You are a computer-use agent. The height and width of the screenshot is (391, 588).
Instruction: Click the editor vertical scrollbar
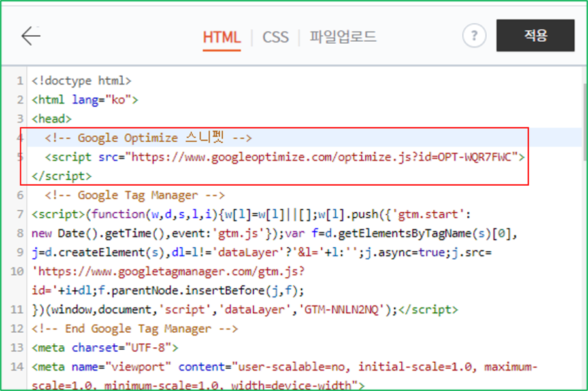pyautogui.click(x=585, y=122)
